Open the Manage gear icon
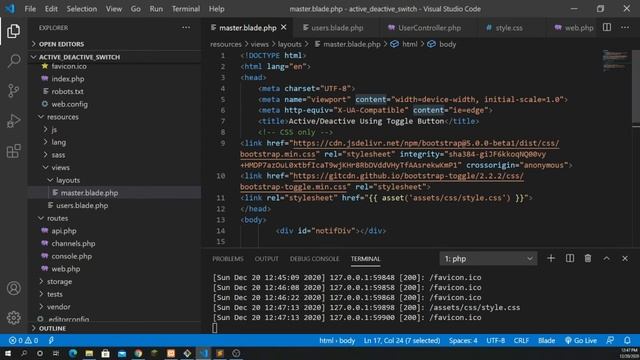 (x=13, y=318)
